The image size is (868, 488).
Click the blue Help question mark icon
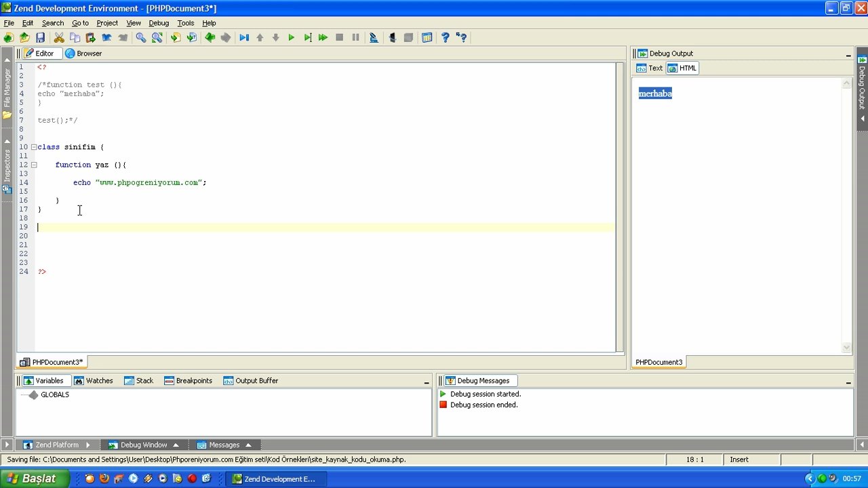coord(445,38)
